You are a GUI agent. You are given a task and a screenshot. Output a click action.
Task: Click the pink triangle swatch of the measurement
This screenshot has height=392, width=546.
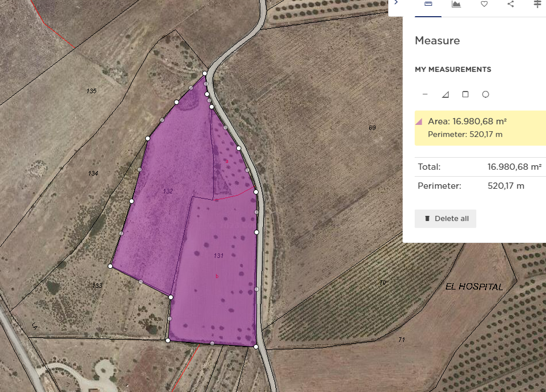pyautogui.click(x=419, y=121)
